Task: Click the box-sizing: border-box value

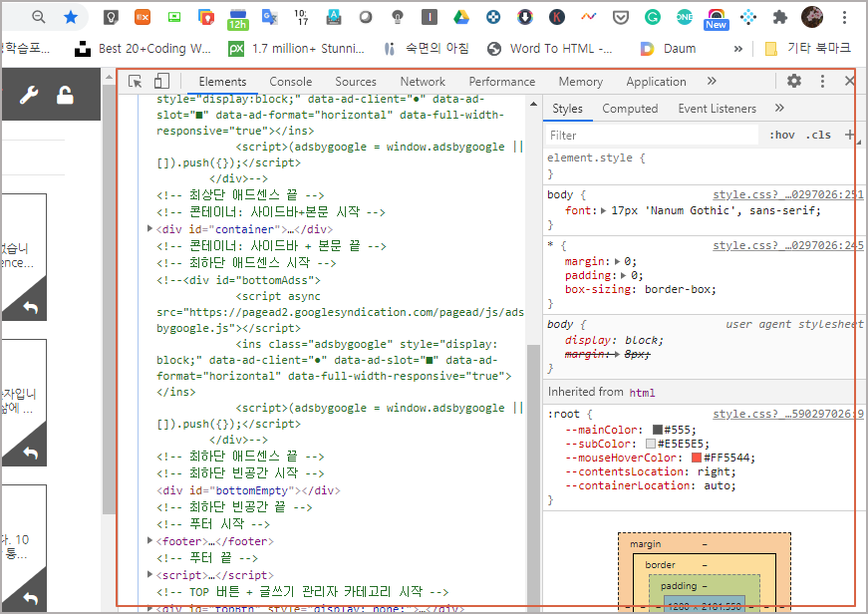Action: tap(681, 289)
